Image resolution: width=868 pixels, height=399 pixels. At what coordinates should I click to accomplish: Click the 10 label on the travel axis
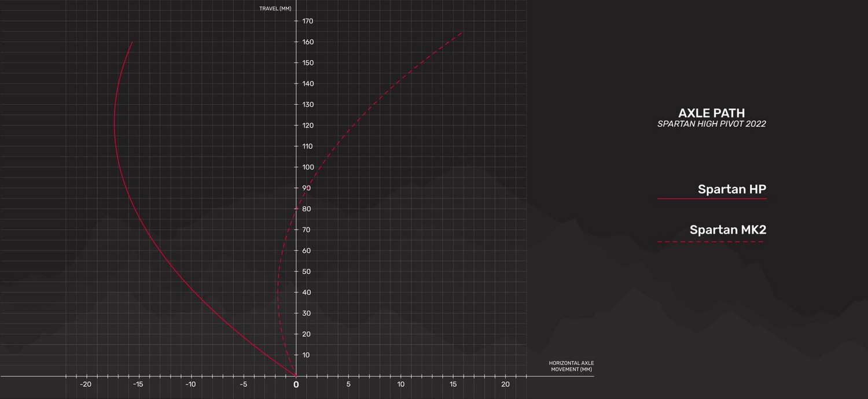pos(307,355)
